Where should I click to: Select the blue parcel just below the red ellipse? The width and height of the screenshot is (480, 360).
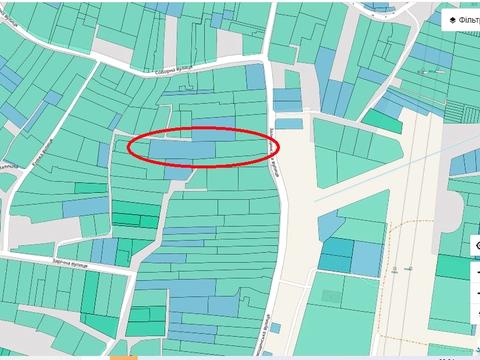click(x=178, y=173)
